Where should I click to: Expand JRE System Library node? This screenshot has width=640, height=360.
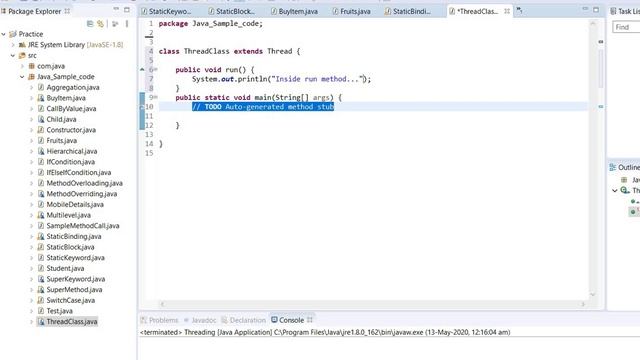[x=13, y=44]
